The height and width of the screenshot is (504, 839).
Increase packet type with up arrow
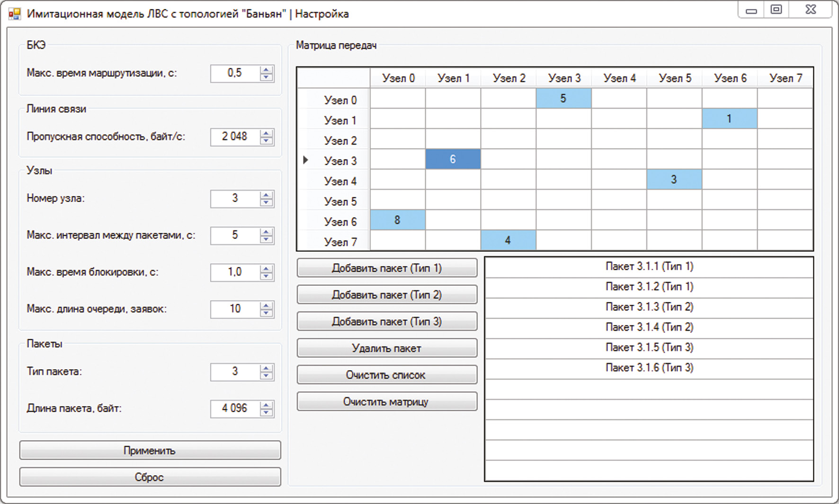pos(267,368)
